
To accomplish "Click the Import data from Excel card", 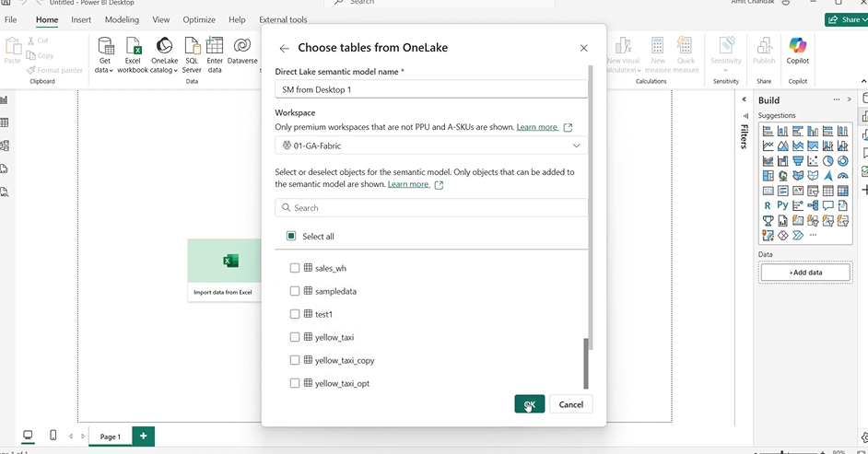I will tap(224, 270).
